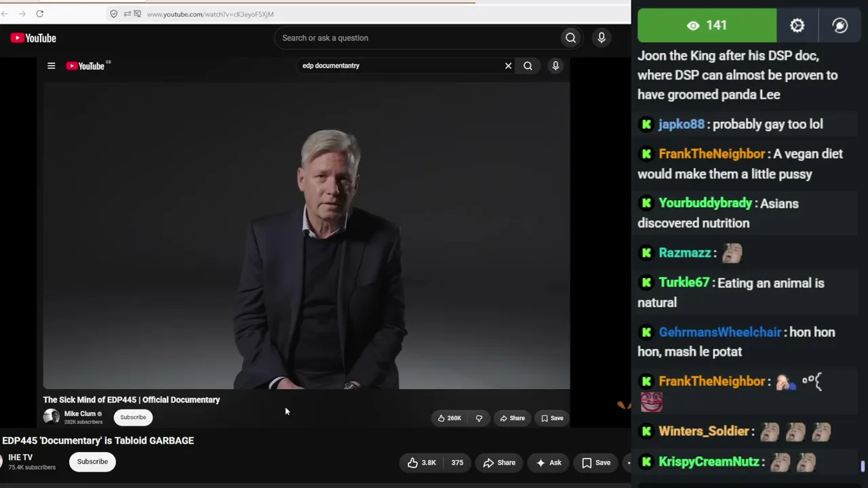868x488 pixels.
Task: Start voice search beside 'Search or ask a question'
Action: [601, 38]
